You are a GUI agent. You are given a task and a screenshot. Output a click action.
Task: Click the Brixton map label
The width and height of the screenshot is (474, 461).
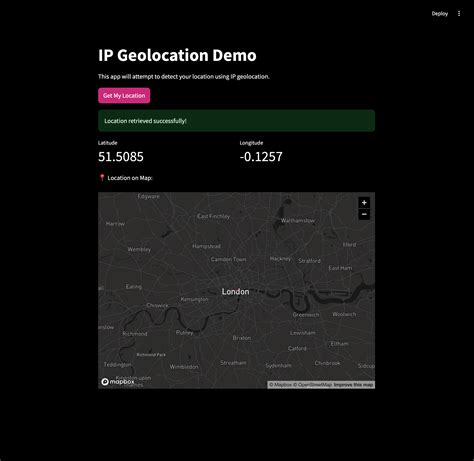pos(242,338)
